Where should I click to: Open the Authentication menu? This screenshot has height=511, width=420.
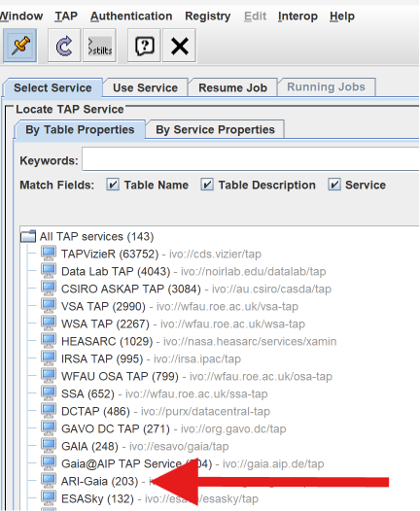(131, 16)
